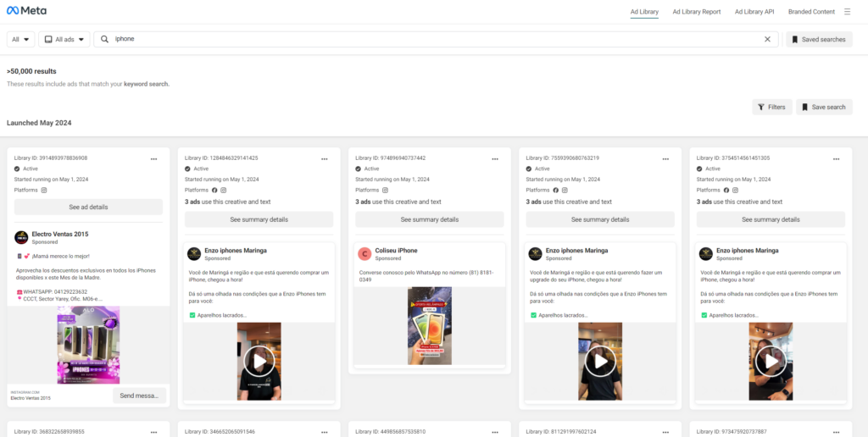Click Instagram platform icon on ad 3914893978836908
868x437 pixels.
point(44,190)
